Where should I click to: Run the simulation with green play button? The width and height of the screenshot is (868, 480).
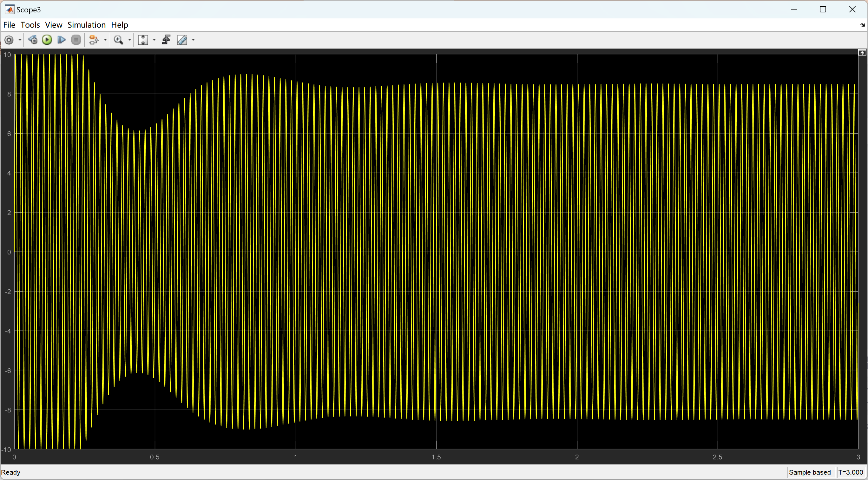point(47,40)
